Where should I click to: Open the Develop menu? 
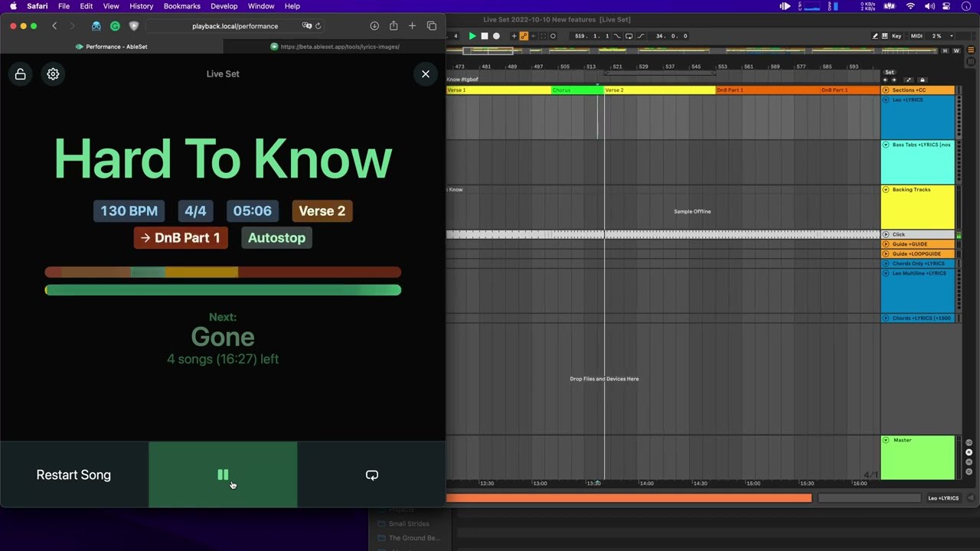pyautogui.click(x=224, y=6)
